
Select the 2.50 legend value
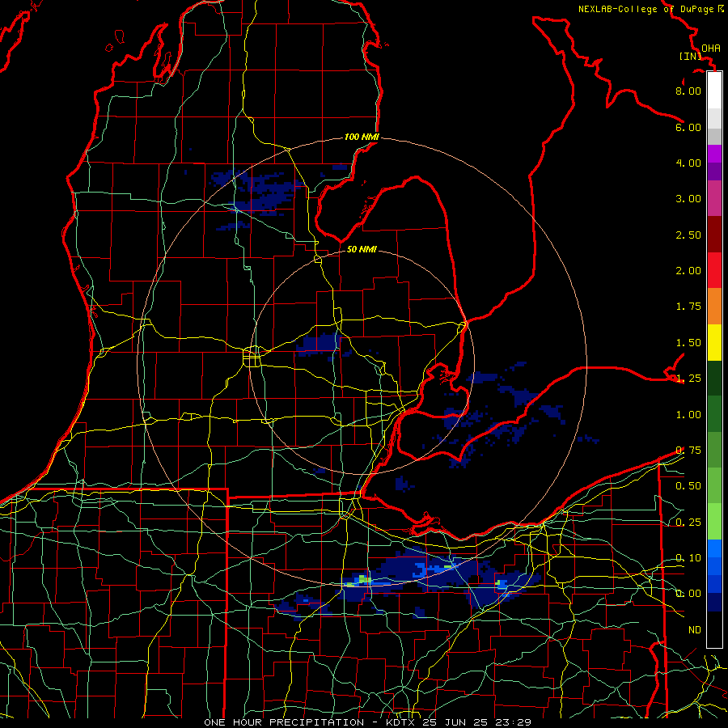coord(688,235)
